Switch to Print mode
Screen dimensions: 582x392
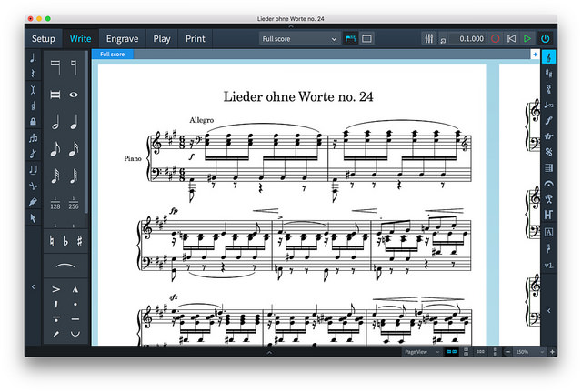pos(196,38)
